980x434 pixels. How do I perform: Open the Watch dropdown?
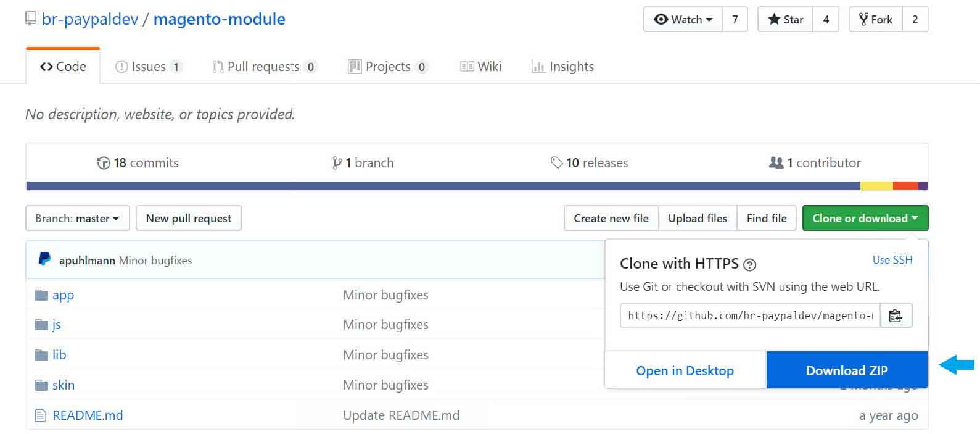pos(683,19)
